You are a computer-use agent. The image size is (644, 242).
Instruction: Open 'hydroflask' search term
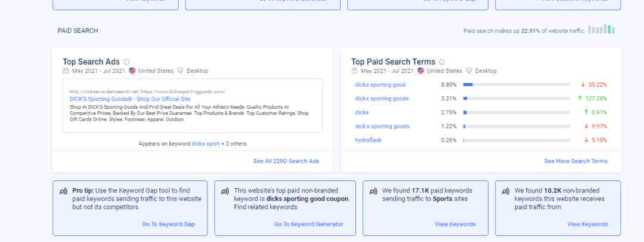[368, 140]
